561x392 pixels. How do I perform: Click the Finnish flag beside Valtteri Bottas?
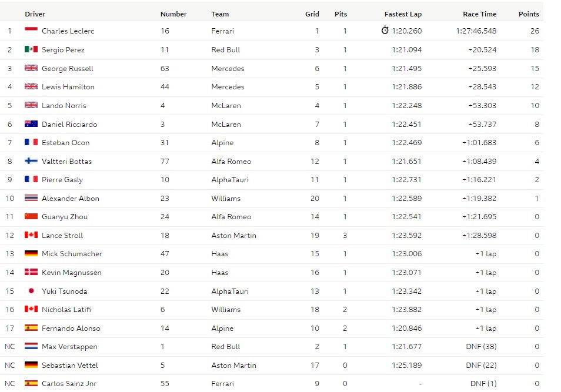(31, 161)
